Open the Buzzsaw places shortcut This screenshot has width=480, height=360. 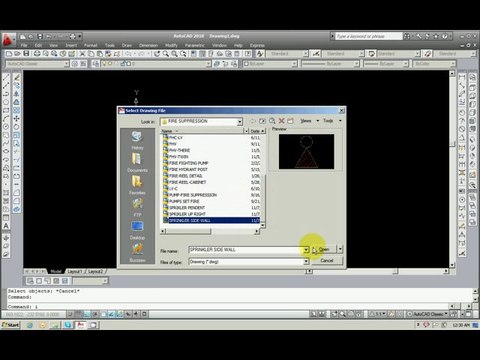click(137, 252)
